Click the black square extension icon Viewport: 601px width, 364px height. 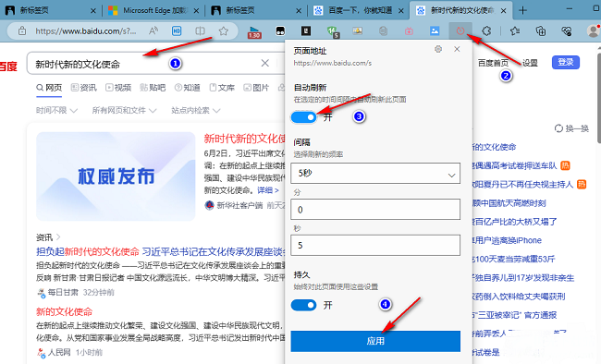pyautogui.click(x=306, y=30)
